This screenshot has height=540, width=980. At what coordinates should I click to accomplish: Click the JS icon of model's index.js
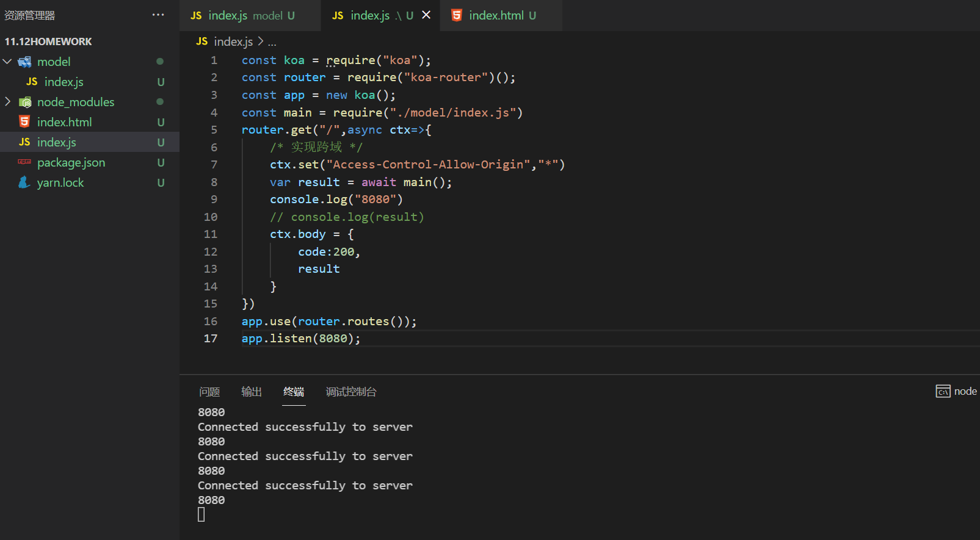click(x=32, y=82)
